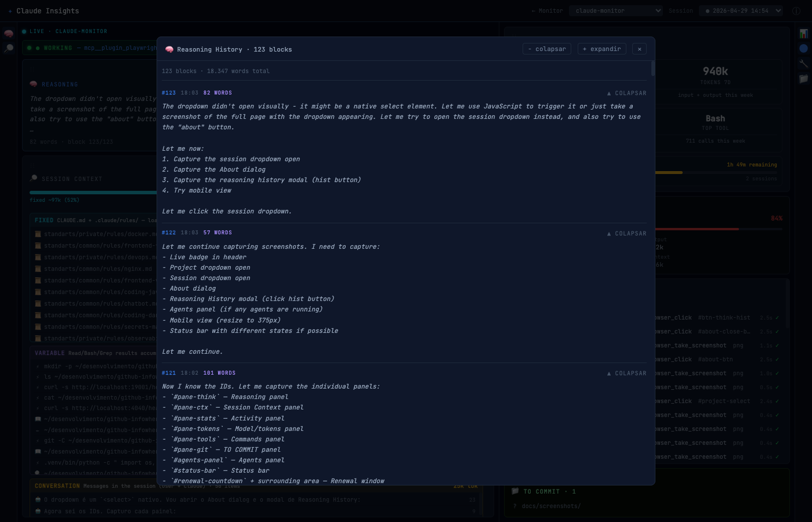Click the 'VARIABLE' section header

pyautogui.click(x=50, y=353)
